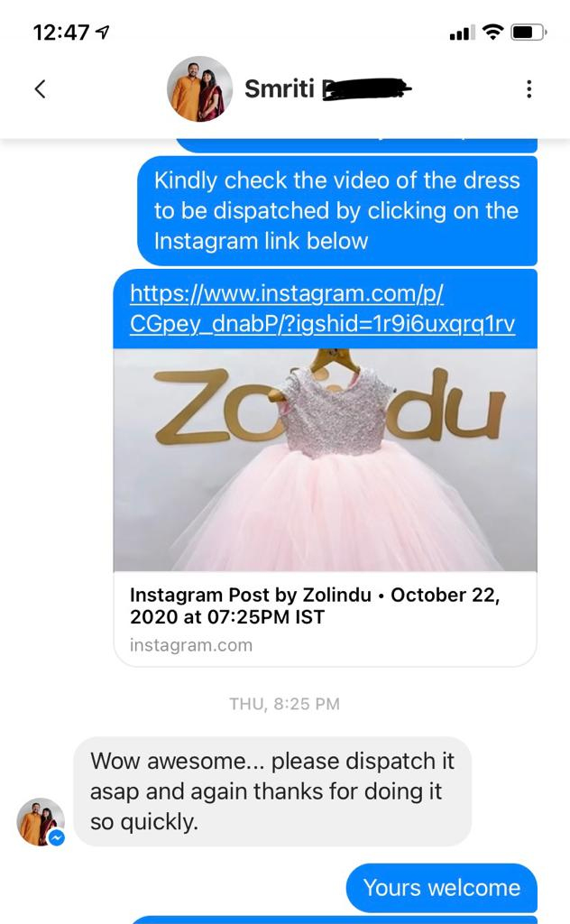Tap the location arrow next to the time
This screenshot has width=570, height=924.
(103, 32)
